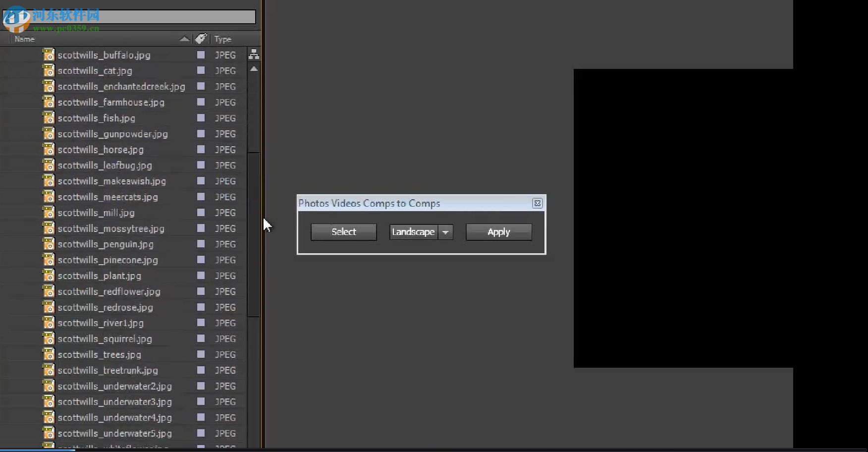Select the file name scottwills_mossytree.jpg
The image size is (868, 452).
(x=111, y=229)
